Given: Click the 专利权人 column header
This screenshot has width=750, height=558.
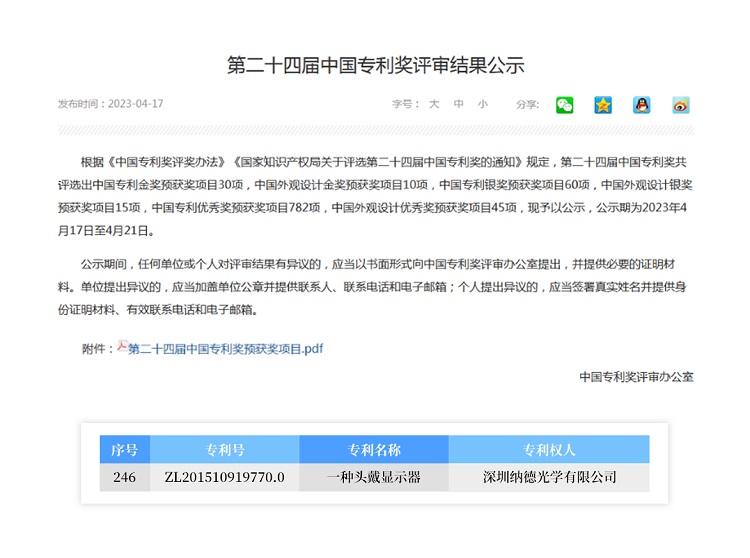Looking at the screenshot, I should tap(549, 450).
